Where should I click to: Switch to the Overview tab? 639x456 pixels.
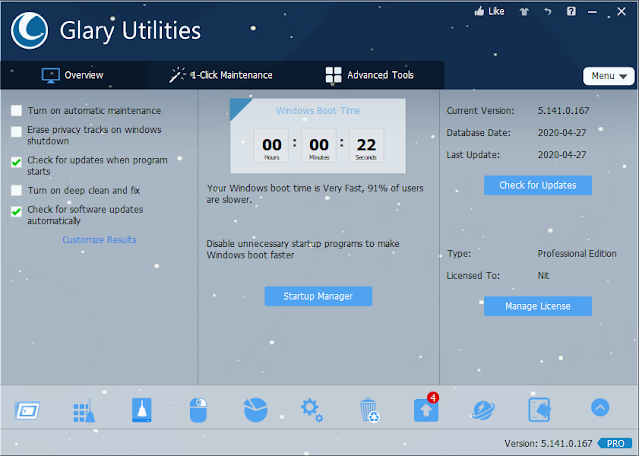[x=73, y=75]
